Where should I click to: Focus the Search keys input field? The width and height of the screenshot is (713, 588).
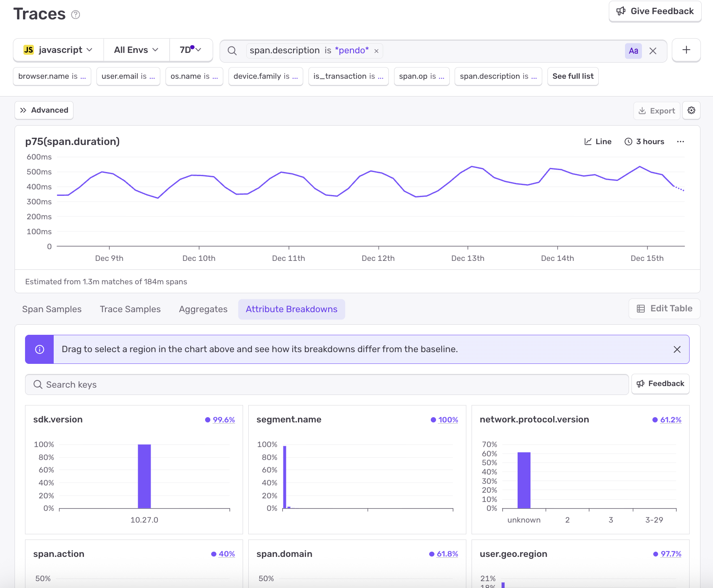pyautogui.click(x=327, y=384)
